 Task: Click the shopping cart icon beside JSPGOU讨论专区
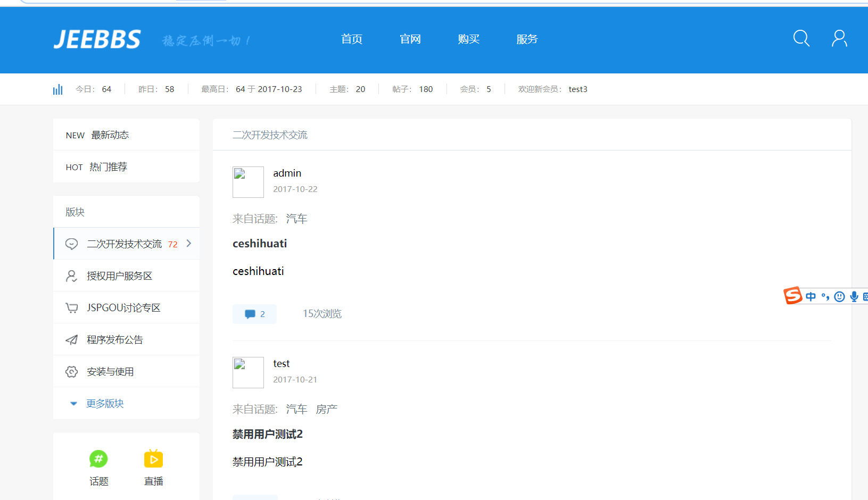click(72, 307)
